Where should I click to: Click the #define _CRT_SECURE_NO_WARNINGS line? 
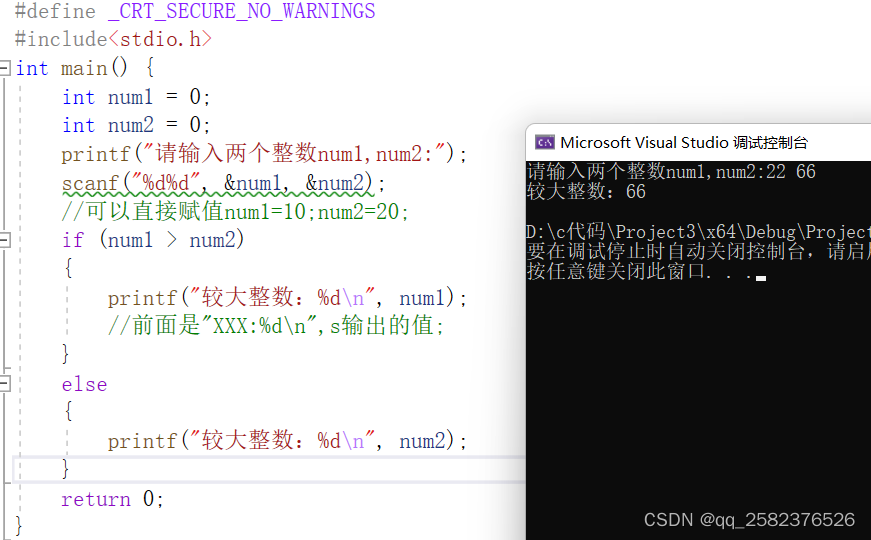pyautogui.click(x=195, y=11)
